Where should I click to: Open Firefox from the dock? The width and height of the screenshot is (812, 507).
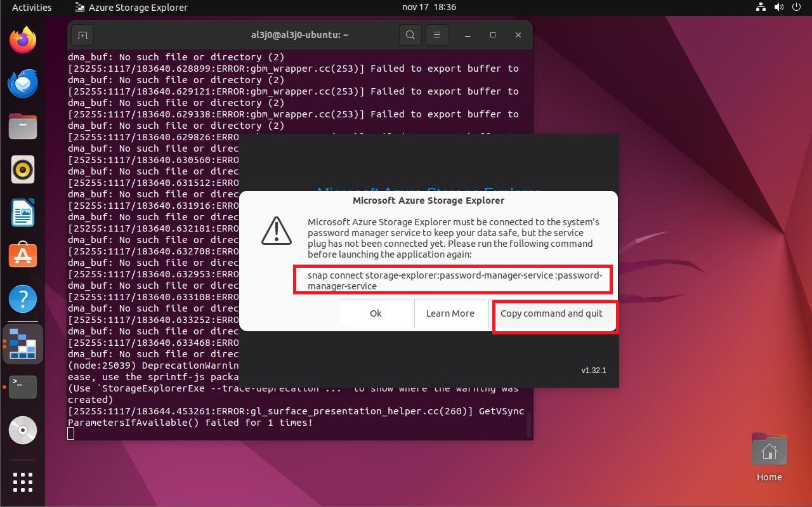click(x=23, y=41)
